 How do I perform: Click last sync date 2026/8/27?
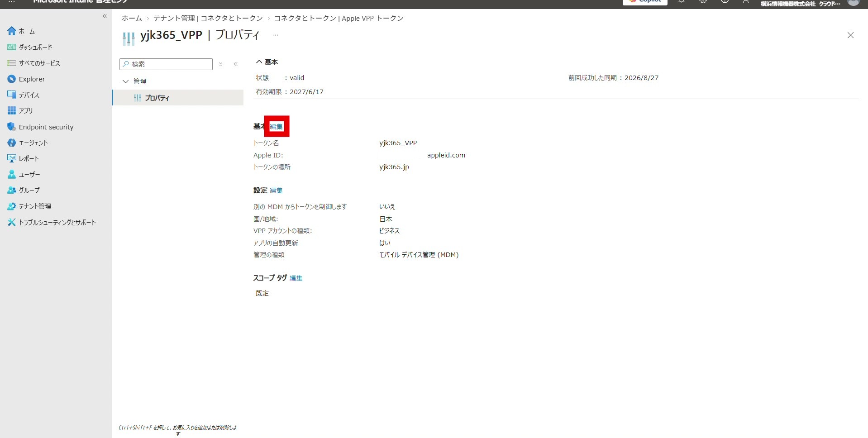click(642, 78)
